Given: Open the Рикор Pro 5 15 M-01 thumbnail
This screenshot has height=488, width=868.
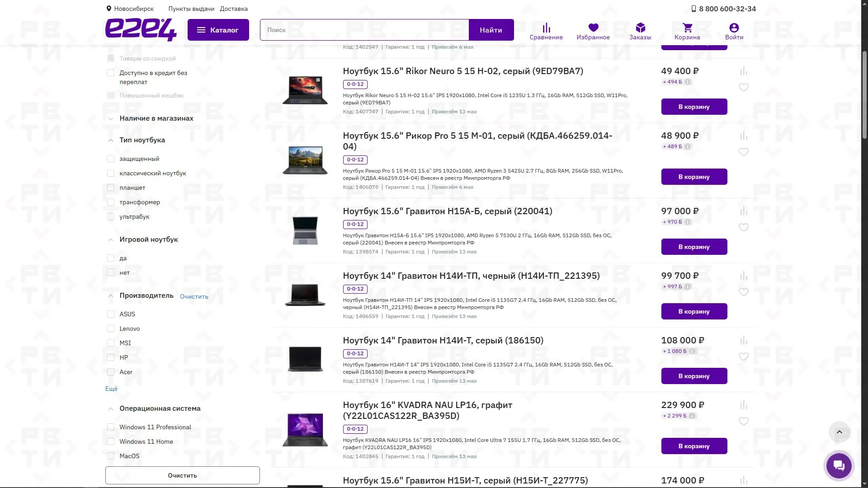Looking at the screenshot, I should pos(305,160).
